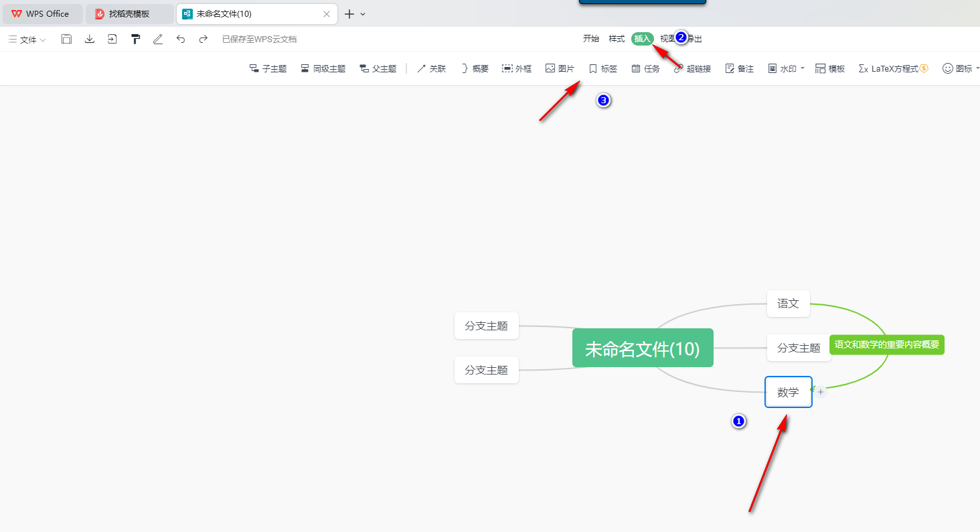Add a new tab with the plus button
The height and width of the screenshot is (532, 980).
[349, 14]
